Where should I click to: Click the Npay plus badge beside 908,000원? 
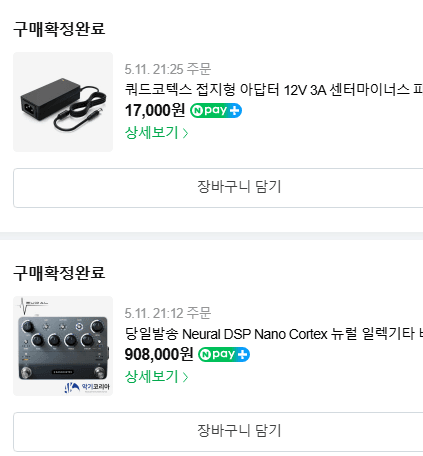(224, 354)
